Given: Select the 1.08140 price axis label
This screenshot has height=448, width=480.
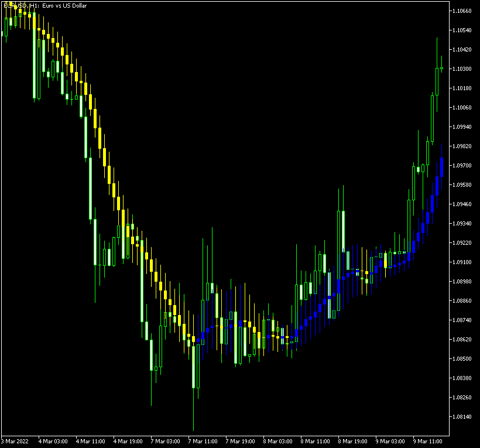Looking at the screenshot, I should tap(463, 417).
